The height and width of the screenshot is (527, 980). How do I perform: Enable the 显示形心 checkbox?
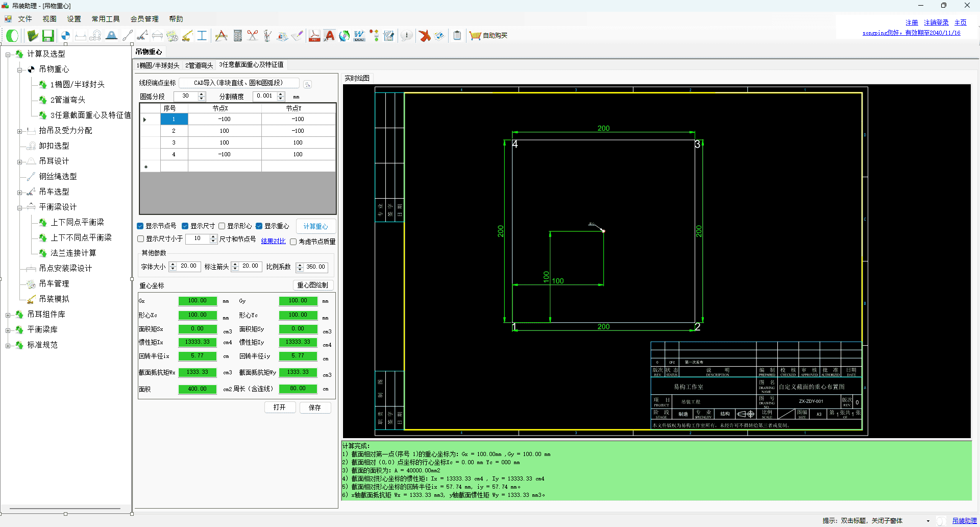[x=222, y=226]
